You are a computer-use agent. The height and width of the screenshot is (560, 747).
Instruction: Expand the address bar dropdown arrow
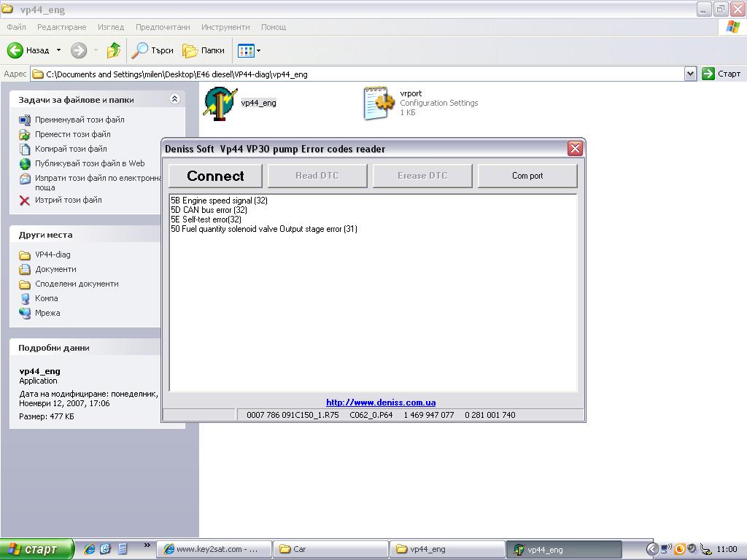(690, 74)
